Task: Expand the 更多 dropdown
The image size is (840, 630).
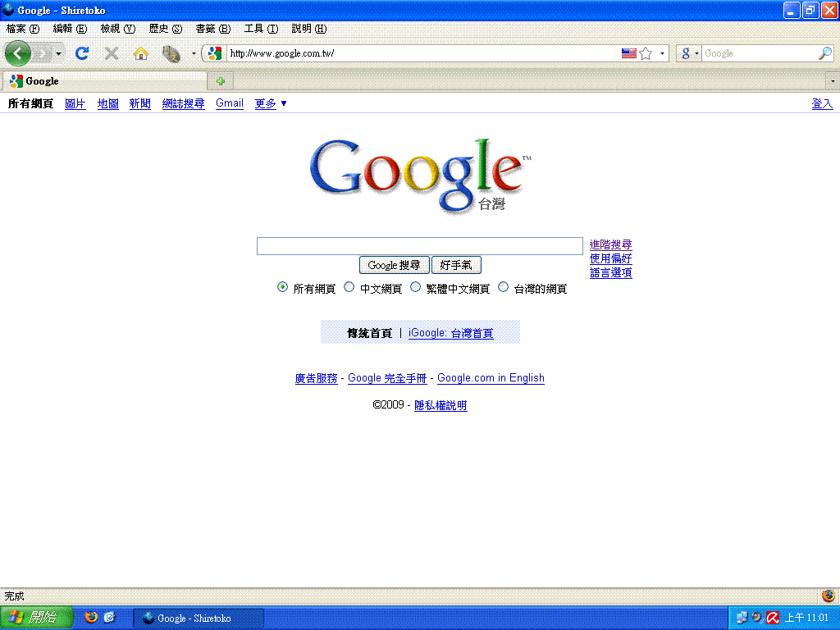Action: (271, 103)
